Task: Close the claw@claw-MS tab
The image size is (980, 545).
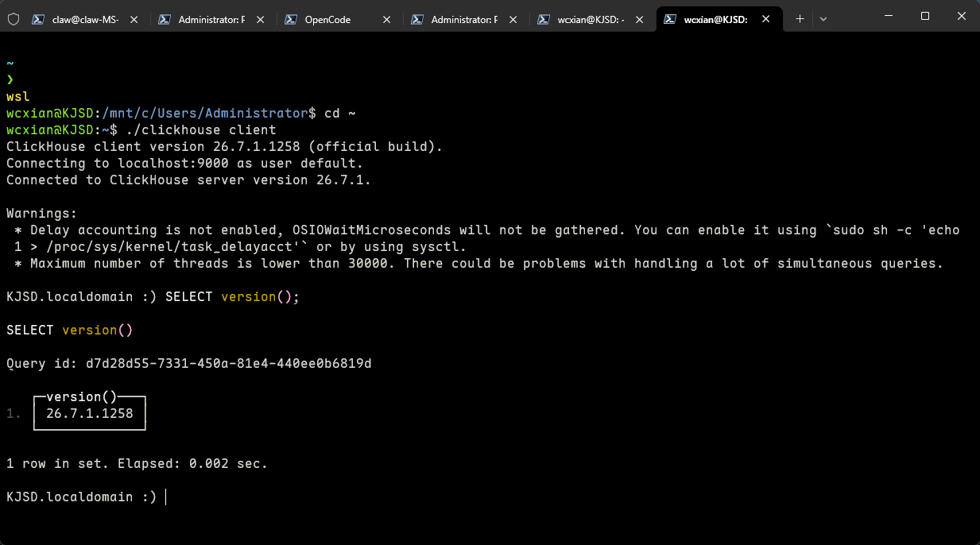Action: coord(134,19)
